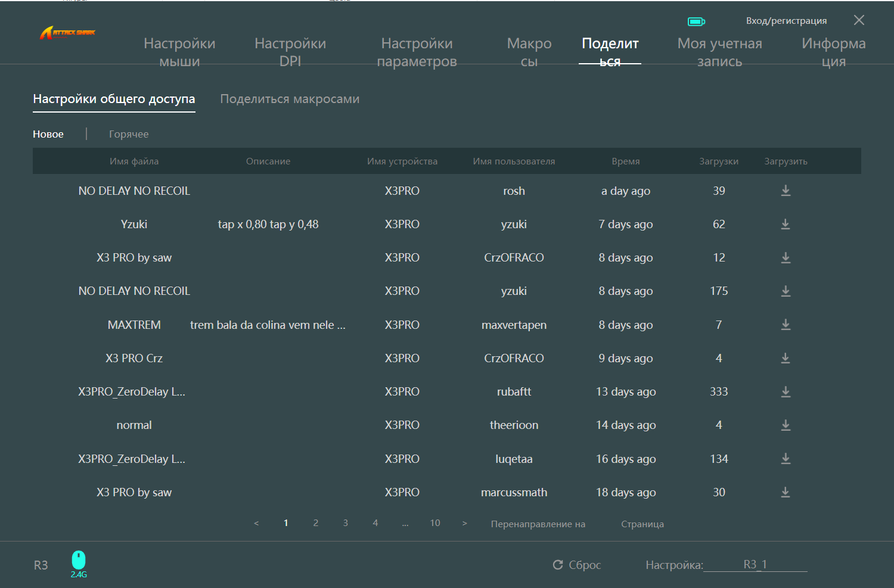Select the Новое sorting filter
The width and height of the screenshot is (894, 588).
[x=48, y=134]
